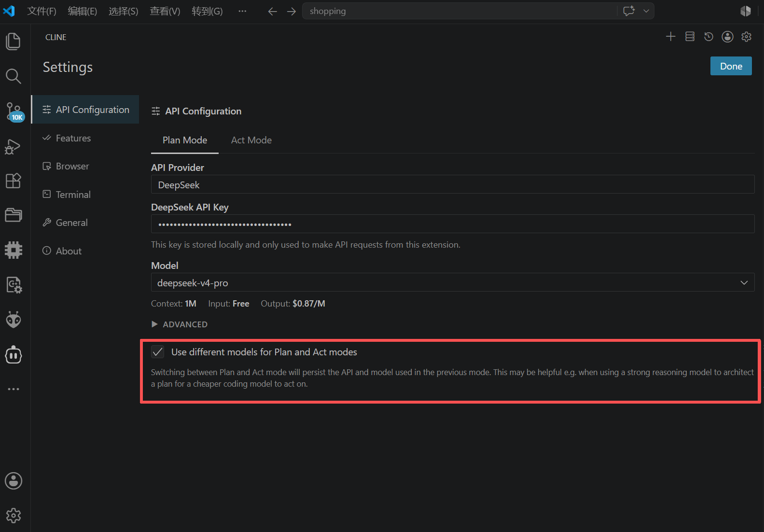Click into the DeepSeek API Key field
Screen dimensions: 764x532
point(453,224)
